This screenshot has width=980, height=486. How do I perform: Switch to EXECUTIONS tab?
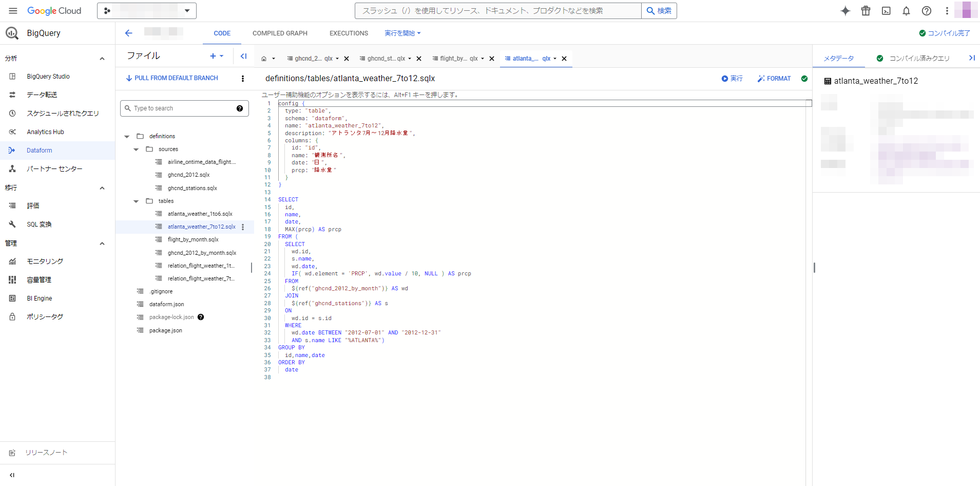point(349,33)
